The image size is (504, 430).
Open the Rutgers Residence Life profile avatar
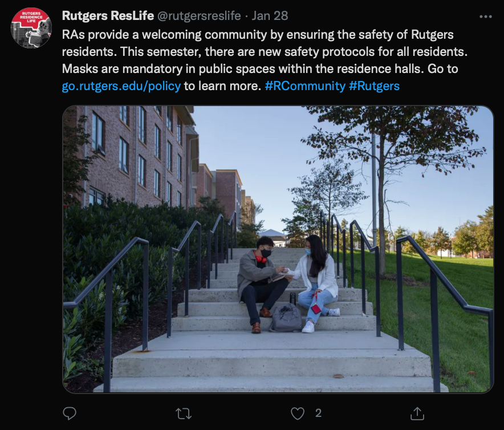(31, 28)
